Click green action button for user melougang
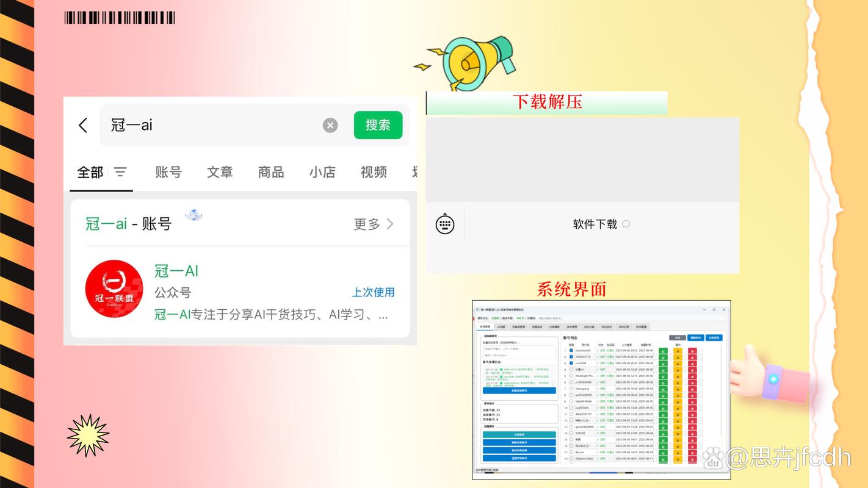Image resolution: width=868 pixels, height=488 pixels. click(x=664, y=389)
